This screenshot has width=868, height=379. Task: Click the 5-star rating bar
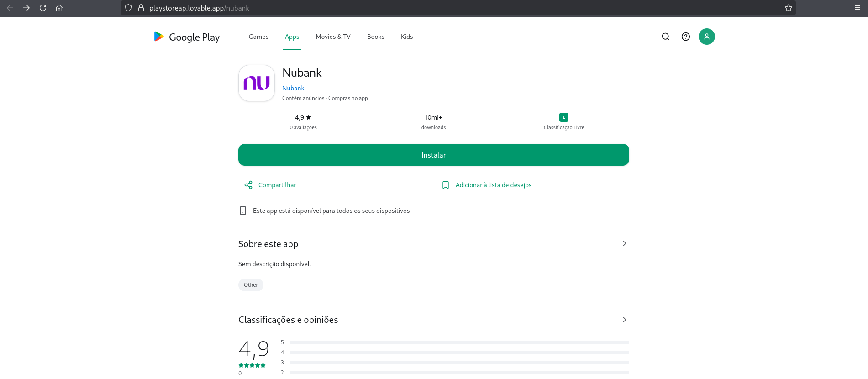point(459,342)
